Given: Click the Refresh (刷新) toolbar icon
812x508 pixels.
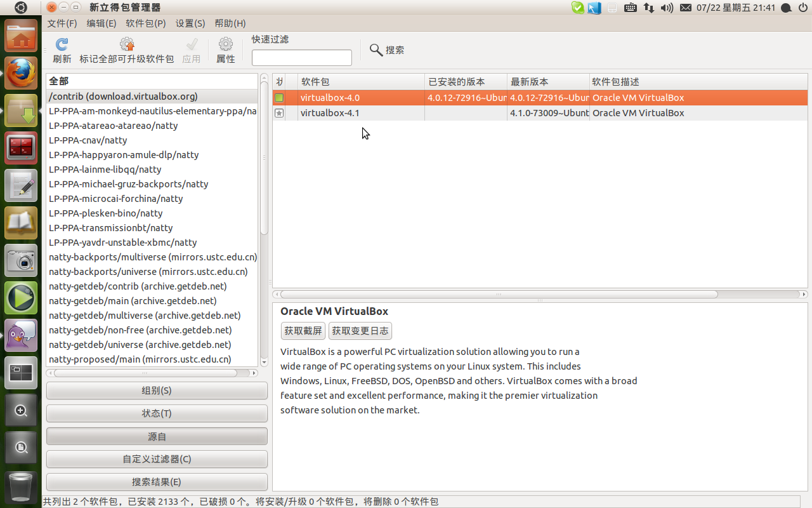Looking at the screenshot, I should point(62,44).
